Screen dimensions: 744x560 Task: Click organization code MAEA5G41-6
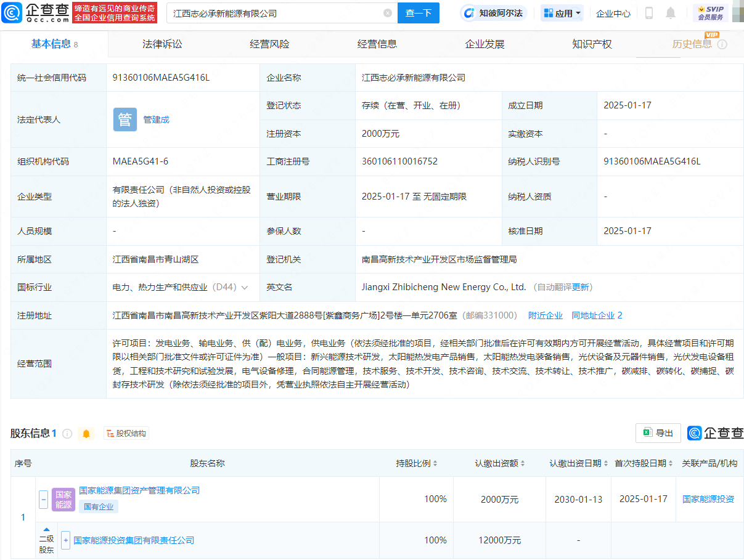pos(141,161)
